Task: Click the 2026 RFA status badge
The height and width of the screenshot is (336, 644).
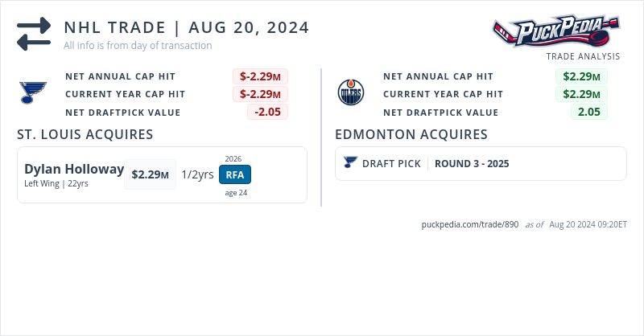Action: tap(235, 174)
